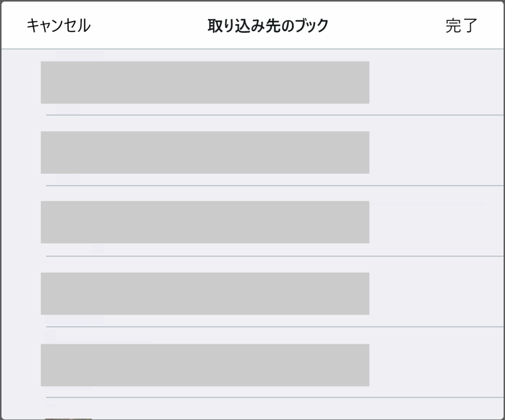Click header area between キャンセル and title

tap(149, 25)
